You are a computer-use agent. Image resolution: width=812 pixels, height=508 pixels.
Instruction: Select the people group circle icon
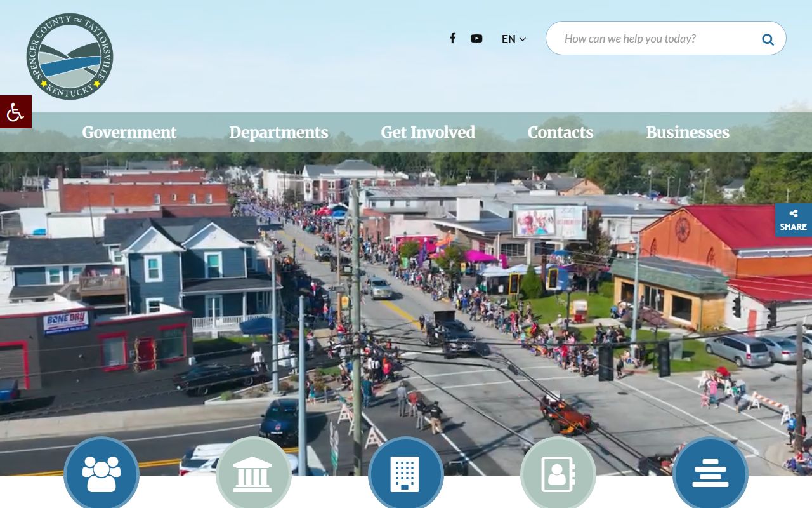coord(101,473)
